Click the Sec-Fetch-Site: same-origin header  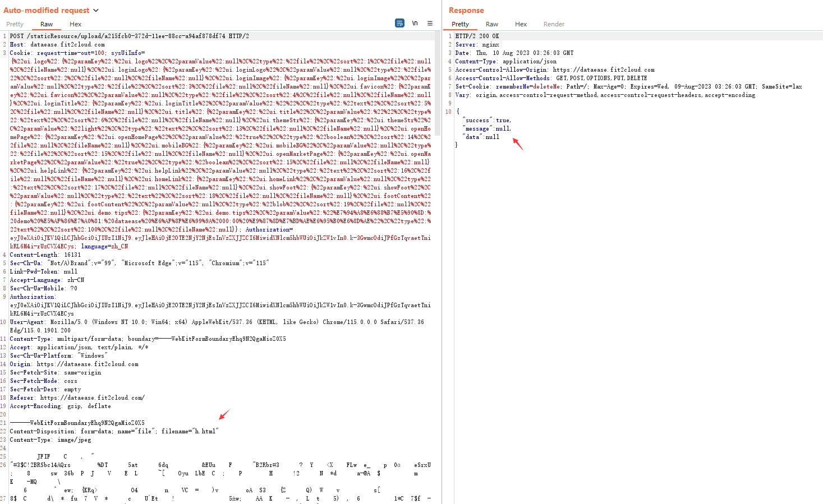(x=56, y=372)
